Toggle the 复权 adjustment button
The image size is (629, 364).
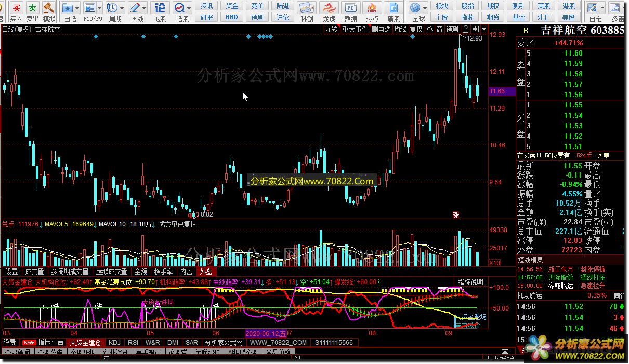click(x=416, y=29)
